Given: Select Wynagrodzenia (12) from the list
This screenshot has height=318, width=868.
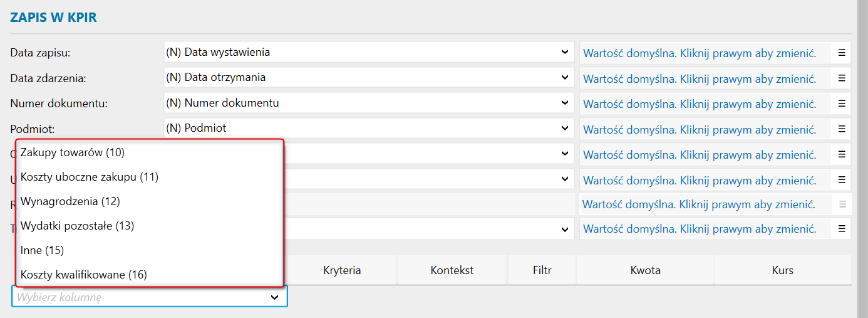Looking at the screenshot, I should (x=70, y=201).
